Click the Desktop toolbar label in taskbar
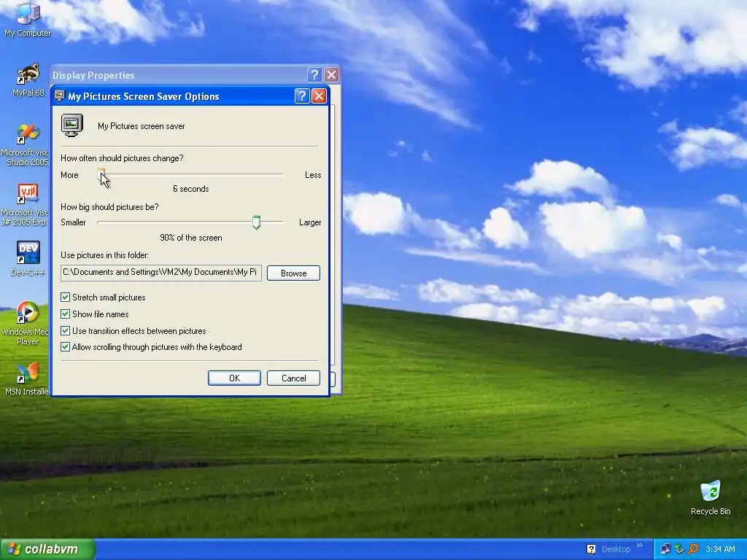Image resolution: width=747 pixels, height=560 pixels. (x=616, y=549)
